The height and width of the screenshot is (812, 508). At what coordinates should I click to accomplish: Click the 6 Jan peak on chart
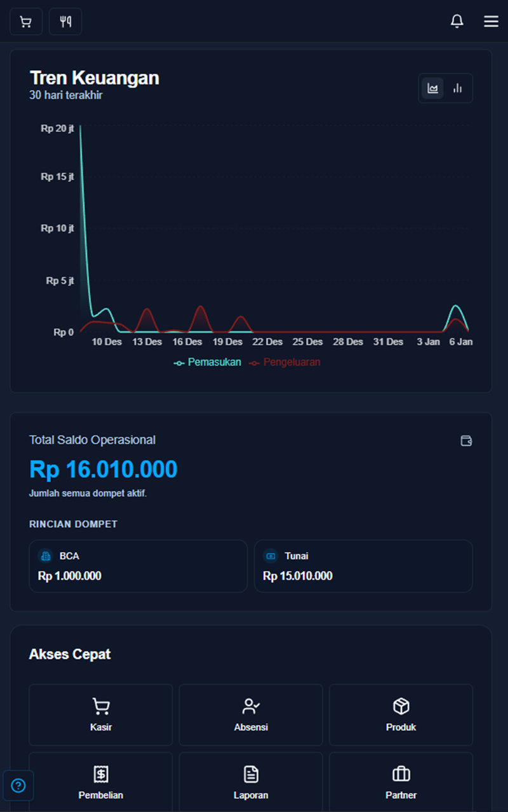455,306
